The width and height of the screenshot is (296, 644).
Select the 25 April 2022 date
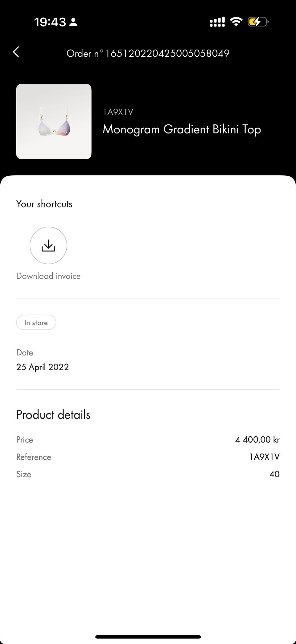(x=43, y=367)
